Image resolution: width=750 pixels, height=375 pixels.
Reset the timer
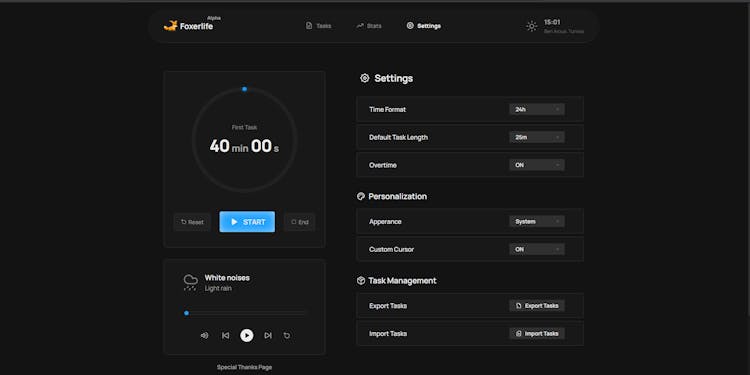point(192,222)
